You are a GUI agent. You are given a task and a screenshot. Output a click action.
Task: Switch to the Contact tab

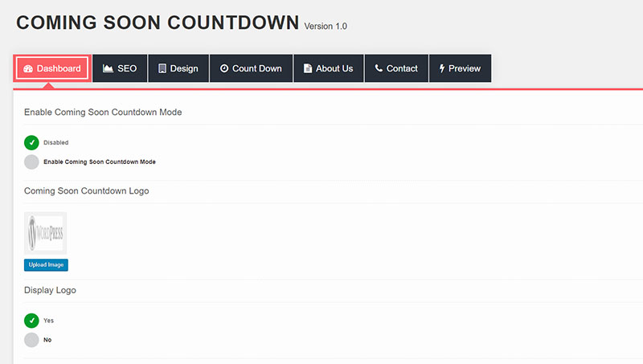(x=396, y=68)
